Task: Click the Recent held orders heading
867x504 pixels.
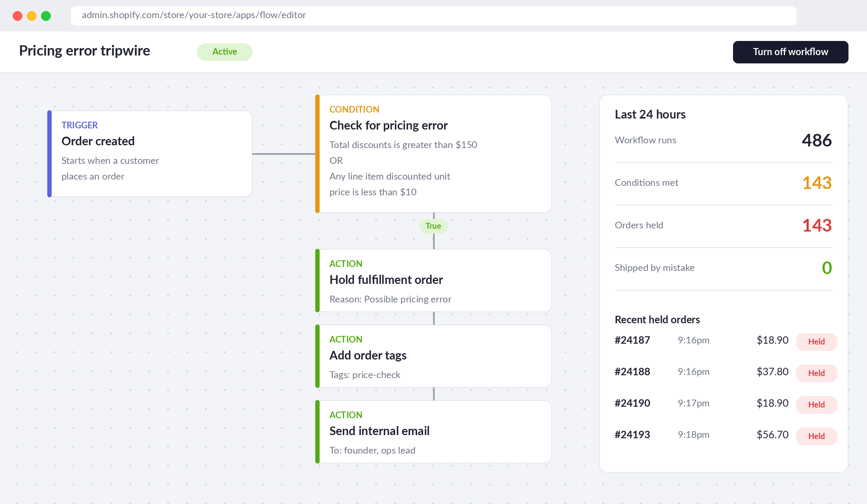Action: coord(657,320)
